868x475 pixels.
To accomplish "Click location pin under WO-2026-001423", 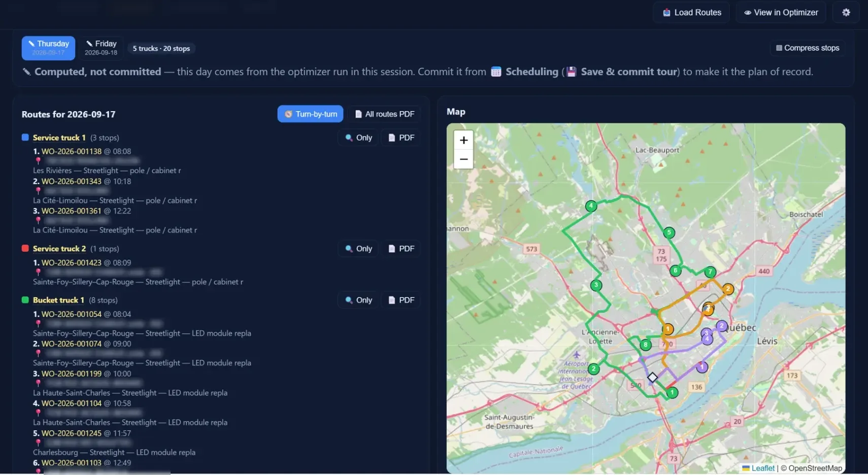I will tap(38, 272).
